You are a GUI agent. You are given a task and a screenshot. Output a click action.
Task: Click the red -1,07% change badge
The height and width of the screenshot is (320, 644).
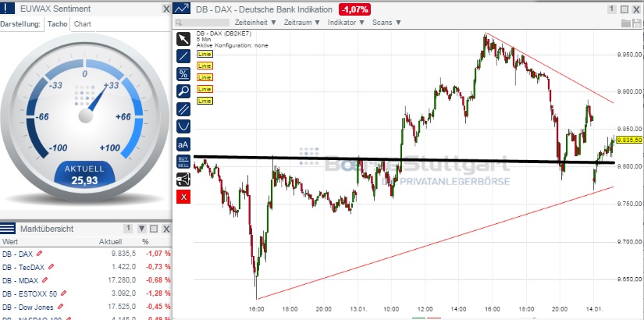pyautogui.click(x=354, y=9)
